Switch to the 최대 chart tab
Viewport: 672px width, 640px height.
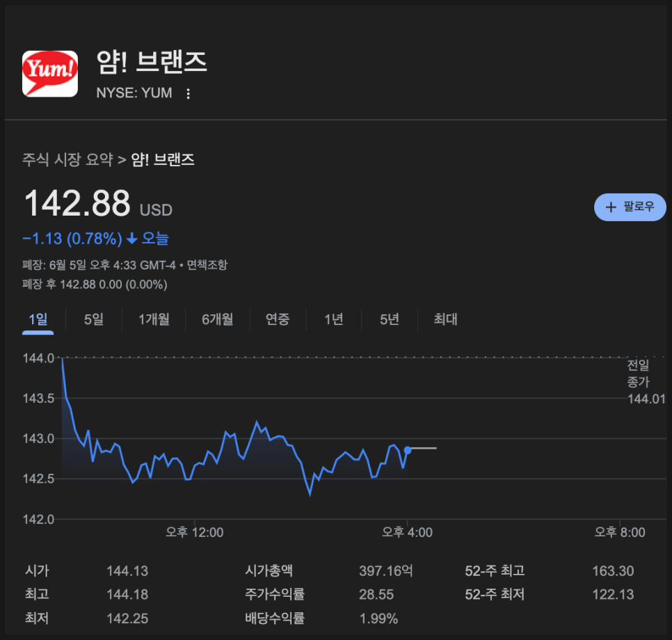pos(445,319)
